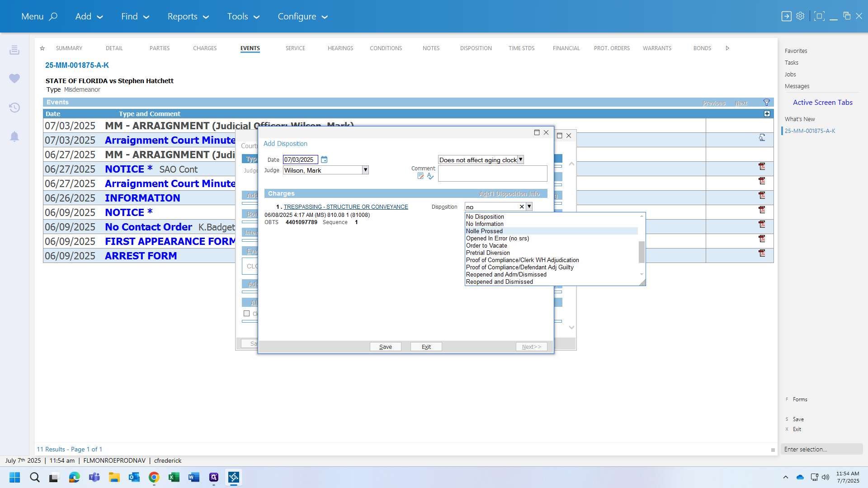Click the comment note editor icon
This screenshot has height=488, width=868.
coord(420,176)
